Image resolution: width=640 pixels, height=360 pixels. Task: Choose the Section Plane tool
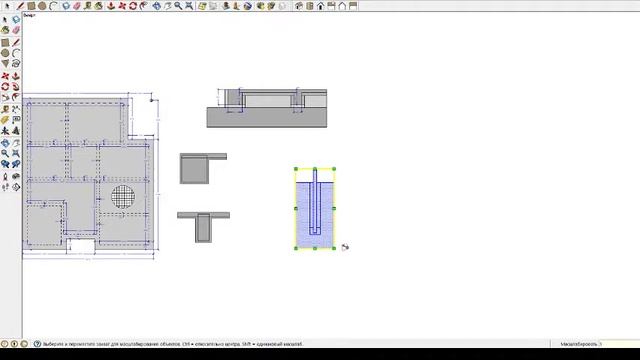pyautogui.click(x=16, y=187)
